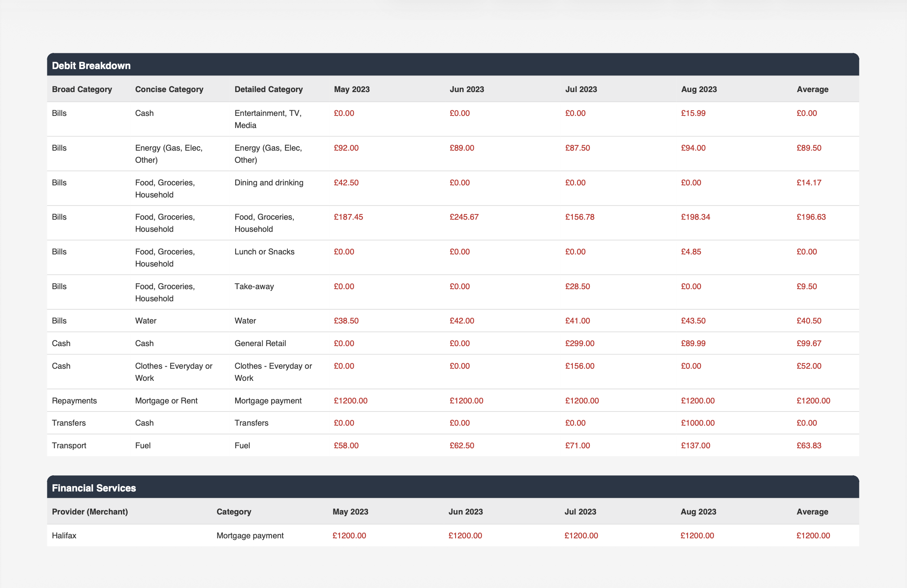Select the Mortgage or Rent cell
The width and height of the screenshot is (907, 588).
point(166,401)
